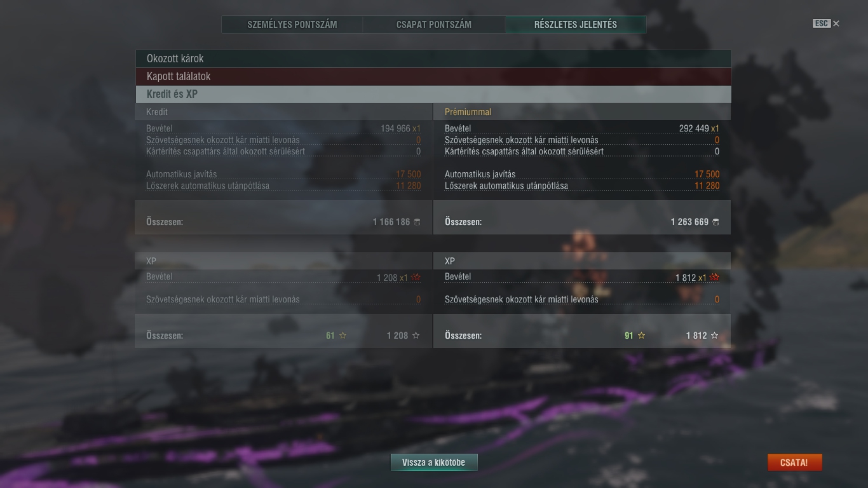This screenshot has width=868, height=488.
Task: Expand the Okozott károk section
Action: click(433, 58)
